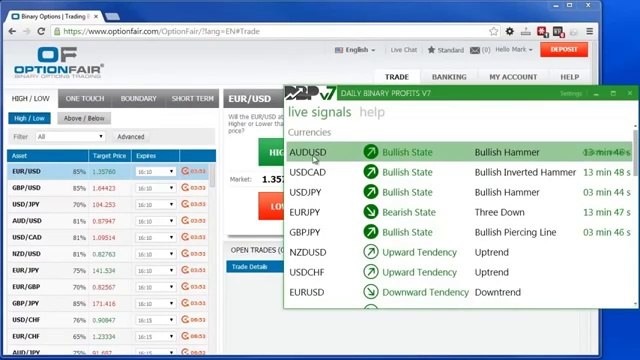Open the gear extension icon in Chrome
640x360 pixels.
(510, 31)
